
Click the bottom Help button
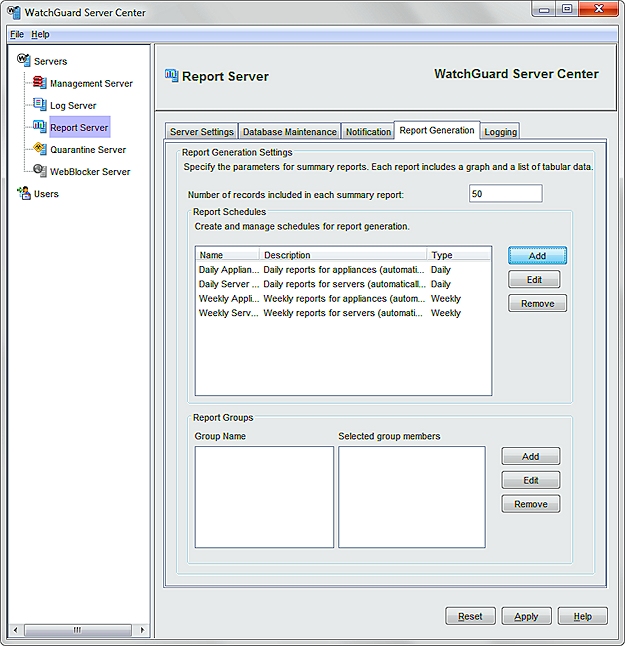[582, 616]
